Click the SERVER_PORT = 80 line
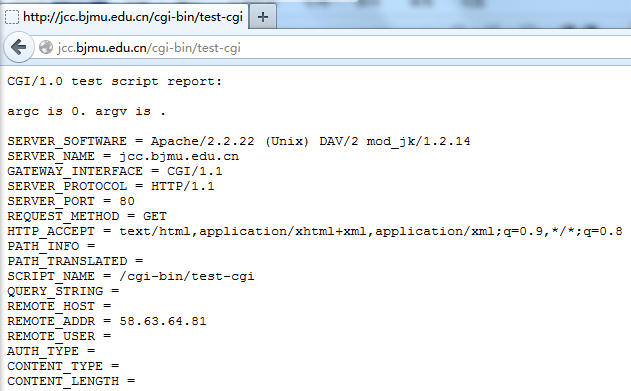 pos(71,201)
